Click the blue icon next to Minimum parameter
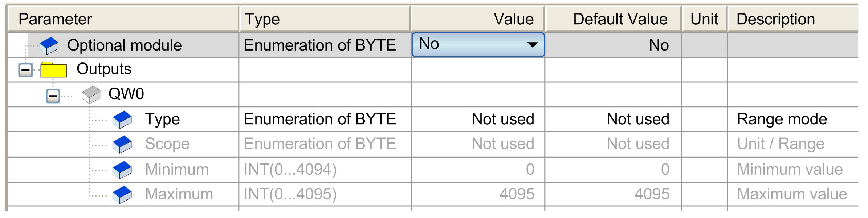This screenshot has width=868, height=218. point(122,170)
